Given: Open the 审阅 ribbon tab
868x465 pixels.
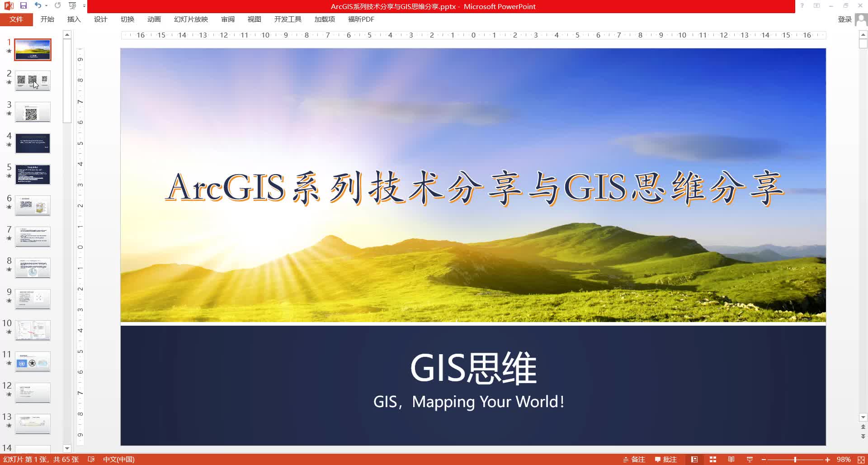Looking at the screenshot, I should coord(228,19).
